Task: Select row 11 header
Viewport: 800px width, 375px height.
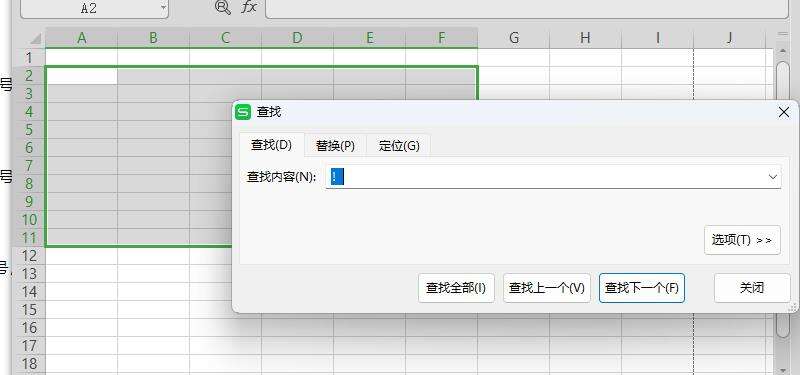Action: 30,237
